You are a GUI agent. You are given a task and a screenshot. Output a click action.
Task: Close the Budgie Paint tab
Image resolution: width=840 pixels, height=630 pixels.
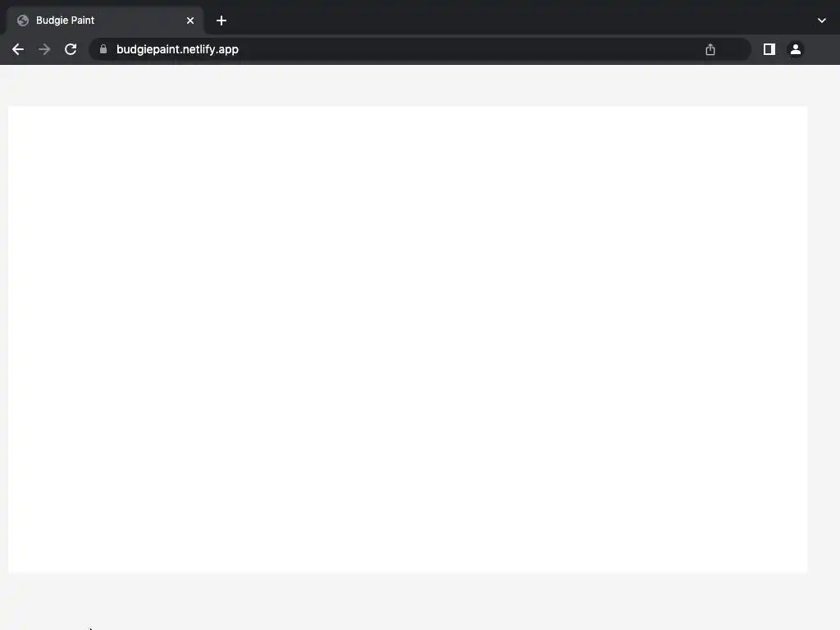tap(190, 21)
